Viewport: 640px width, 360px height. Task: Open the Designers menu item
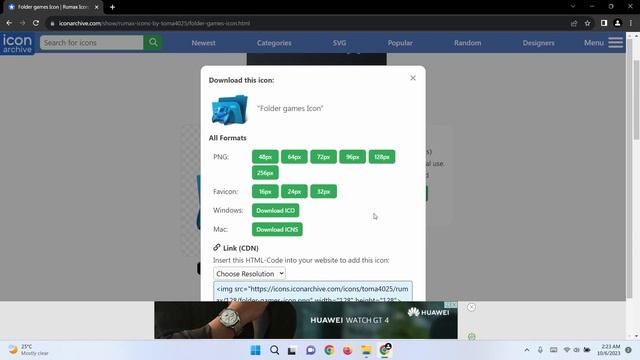[538, 43]
